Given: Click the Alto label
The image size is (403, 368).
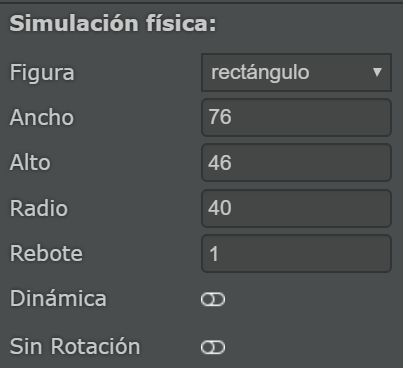Looking at the screenshot, I should click(30, 163).
